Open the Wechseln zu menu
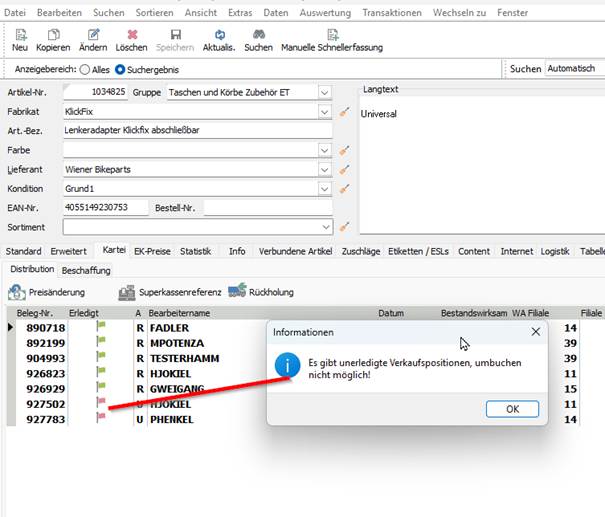 (459, 13)
